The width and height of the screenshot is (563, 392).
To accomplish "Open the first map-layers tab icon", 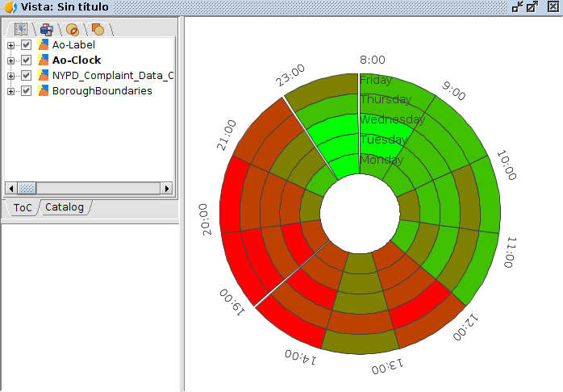I will [x=21, y=29].
